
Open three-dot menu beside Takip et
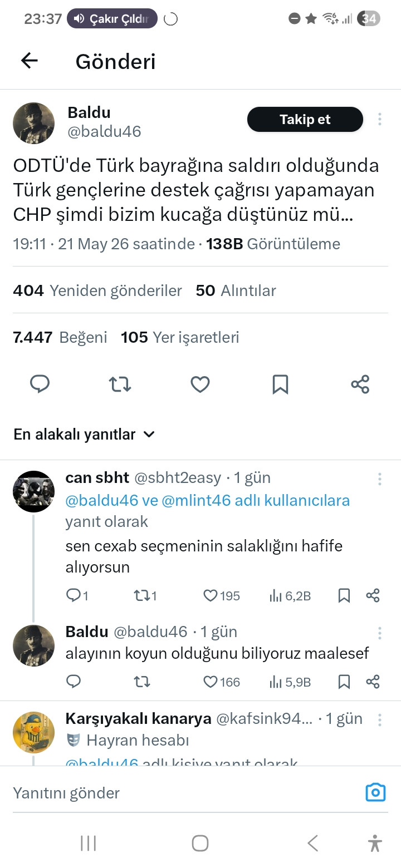(380, 120)
